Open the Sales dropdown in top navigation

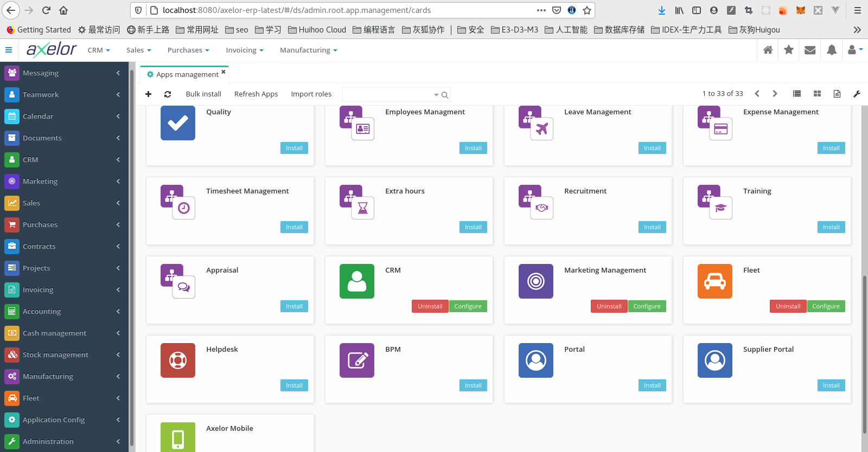pyautogui.click(x=138, y=50)
